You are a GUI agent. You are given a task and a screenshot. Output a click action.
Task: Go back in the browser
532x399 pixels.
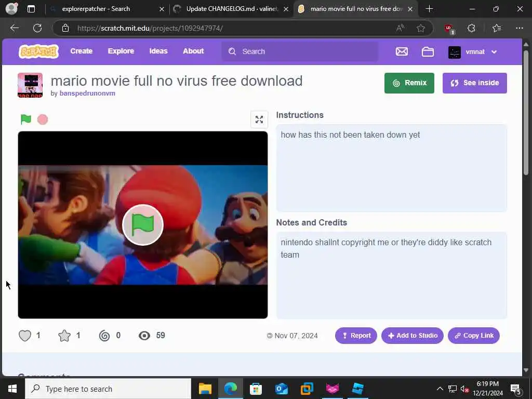click(14, 28)
